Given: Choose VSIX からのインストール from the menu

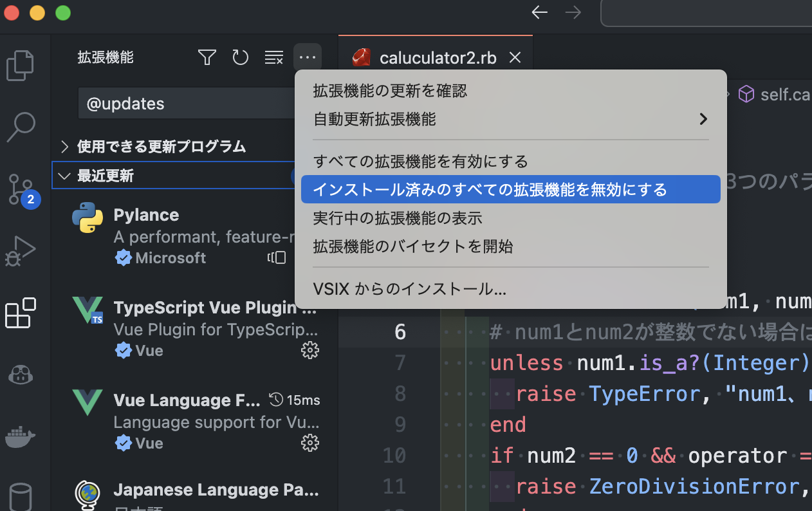Looking at the screenshot, I should tap(510, 288).
